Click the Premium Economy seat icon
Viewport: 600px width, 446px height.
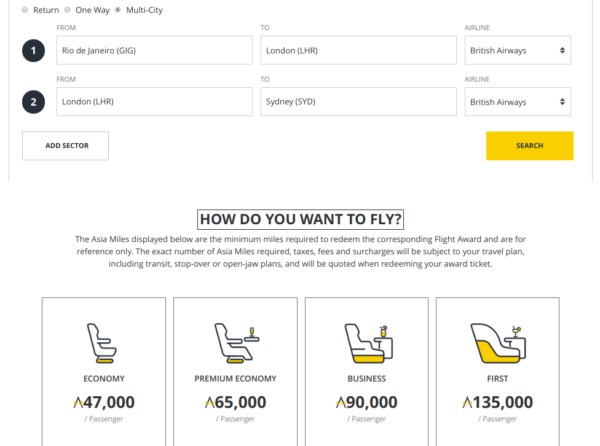pyautogui.click(x=235, y=341)
